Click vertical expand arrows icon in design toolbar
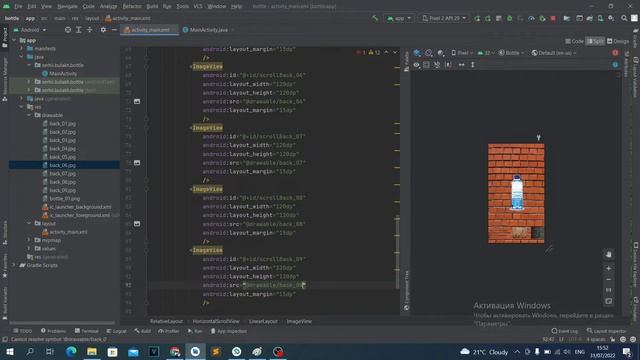The width and height of the screenshot is (640, 360). pyautogui.click(x=473, y=65)
